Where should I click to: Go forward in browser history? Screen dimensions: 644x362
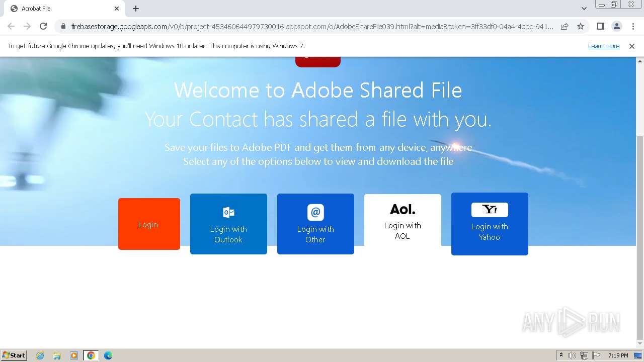pyautogui.click(x=27, y=26)
